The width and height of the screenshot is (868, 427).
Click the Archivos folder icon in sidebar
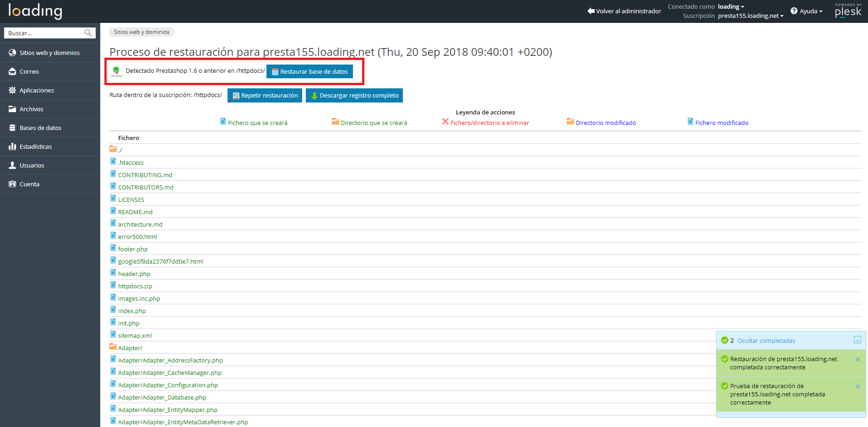[12, 109]
